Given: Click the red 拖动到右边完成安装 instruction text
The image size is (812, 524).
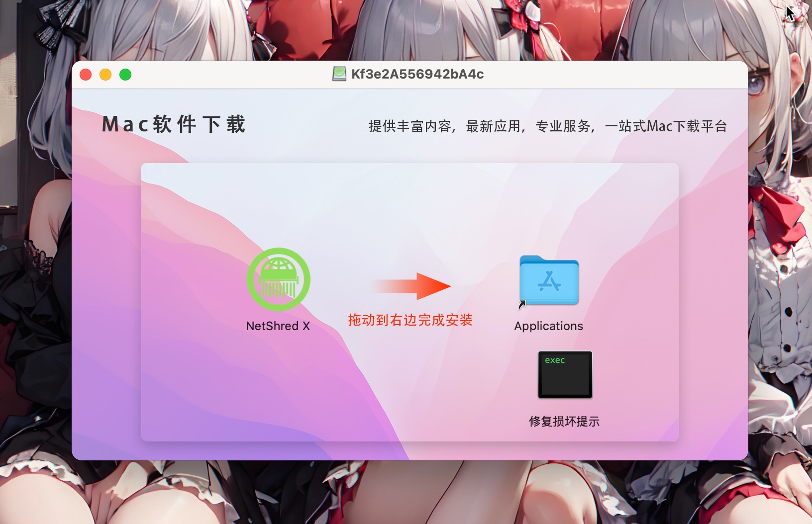Looking at the screenshot, I should coord(410,320).
